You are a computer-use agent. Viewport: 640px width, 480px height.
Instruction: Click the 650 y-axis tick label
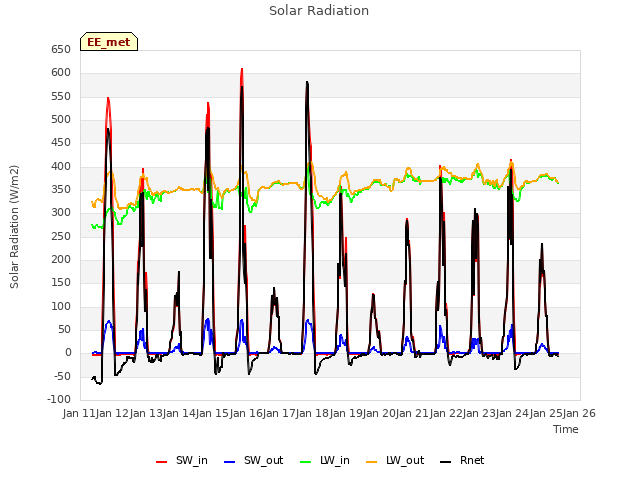61,49
